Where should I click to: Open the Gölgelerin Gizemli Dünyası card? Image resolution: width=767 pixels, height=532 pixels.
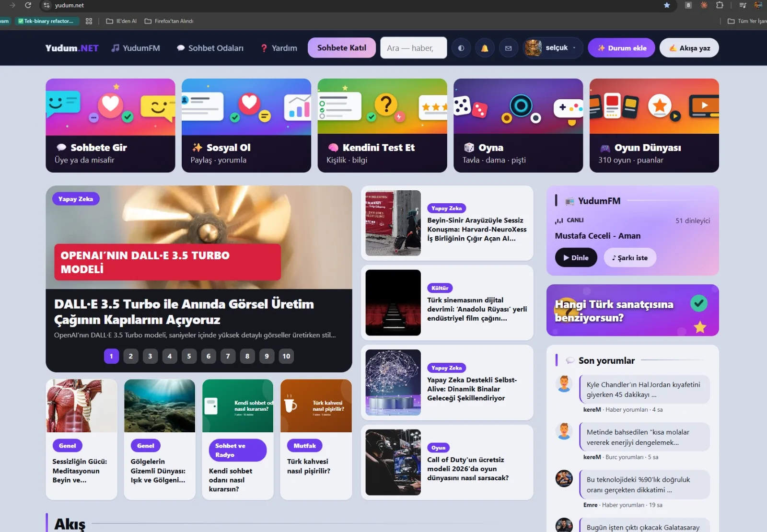point(160,439)
